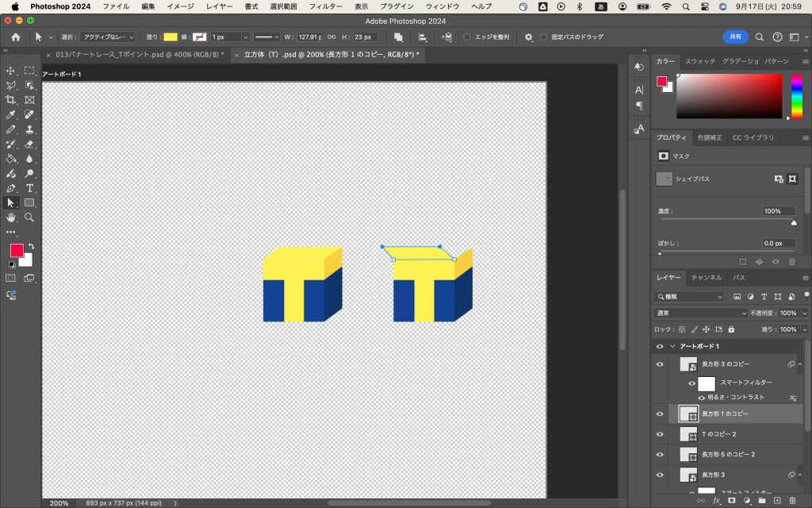Pick the Eyedropper tool
The image size is (812, 508).
point(11,114)
